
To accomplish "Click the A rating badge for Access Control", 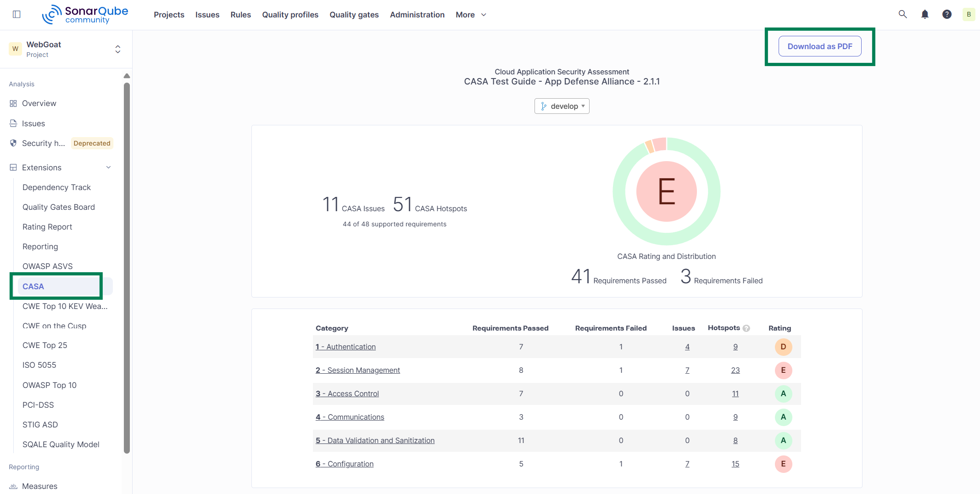I will click(783, 393).
